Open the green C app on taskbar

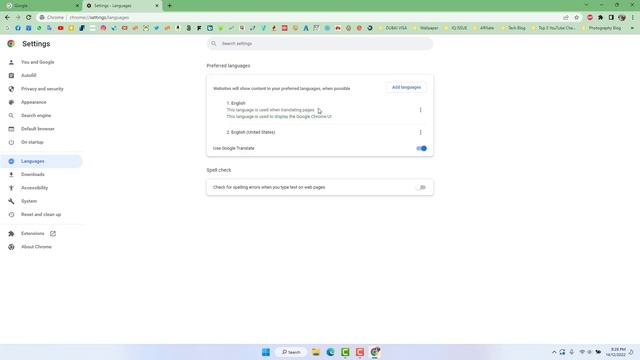coord(345,352)
